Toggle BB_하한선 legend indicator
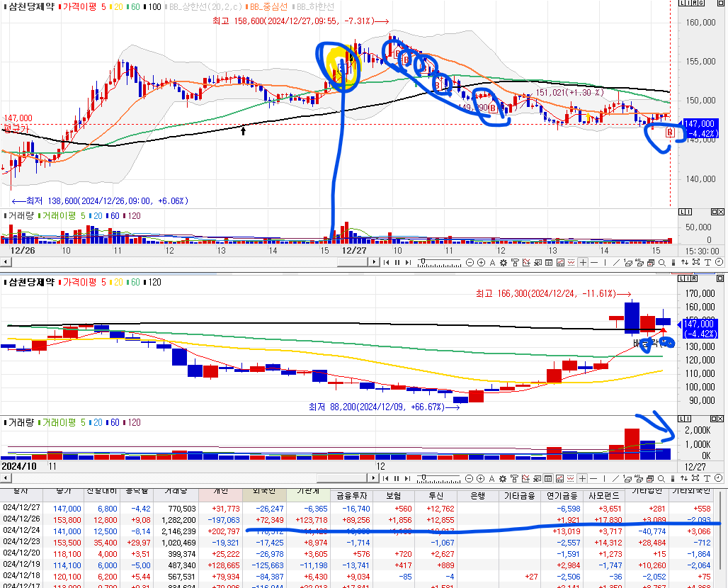Screen dimensions: 728x588 (315, 7)
